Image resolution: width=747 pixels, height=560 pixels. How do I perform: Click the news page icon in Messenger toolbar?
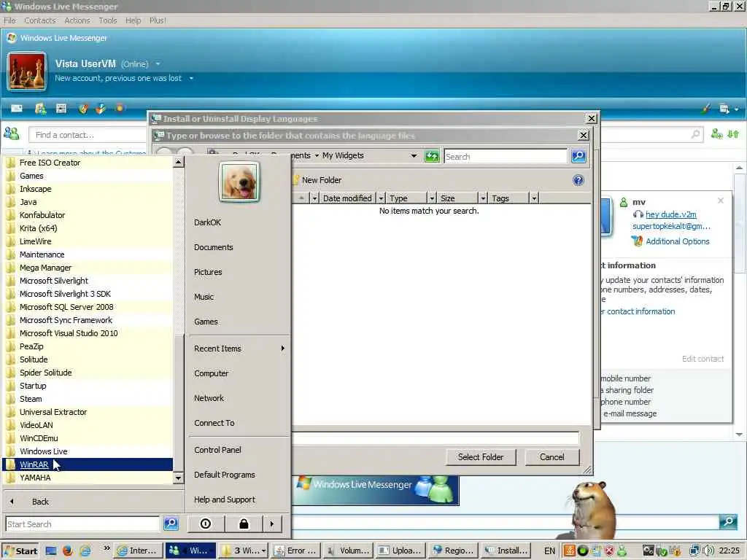point(61,109)
